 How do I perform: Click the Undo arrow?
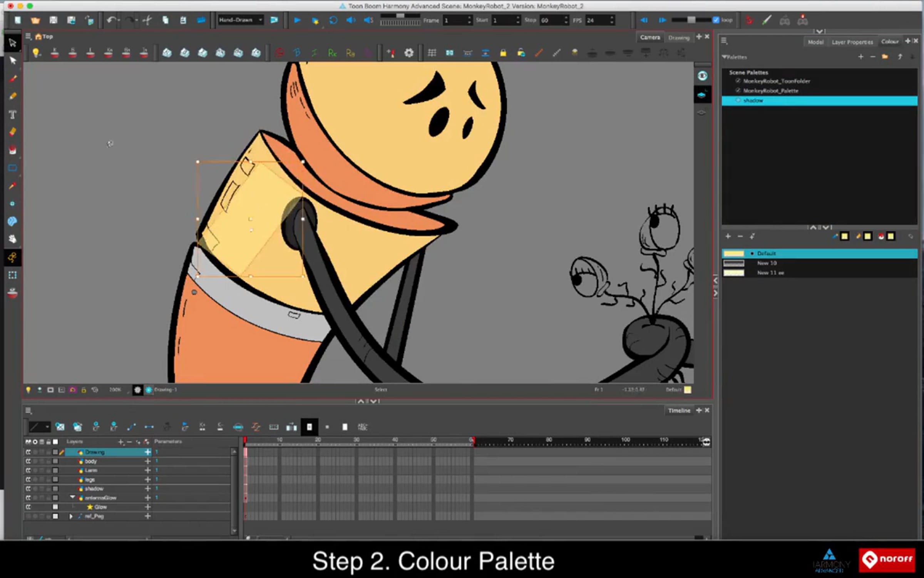(x=111, y=20)
